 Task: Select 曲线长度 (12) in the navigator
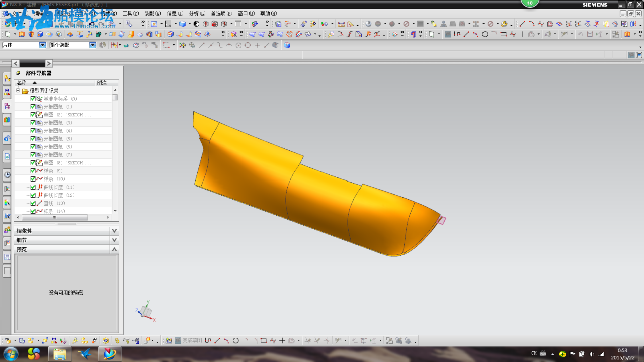pos(59,195)
